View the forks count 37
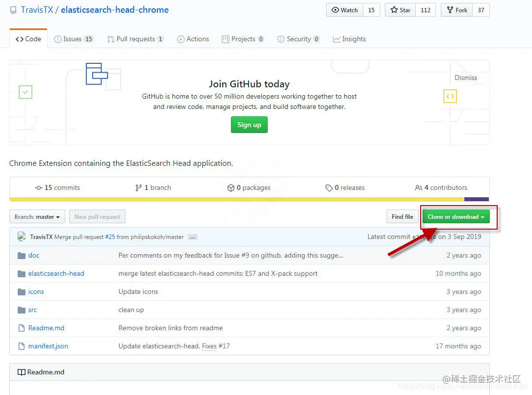532x395 pixels. coord(481,10)
